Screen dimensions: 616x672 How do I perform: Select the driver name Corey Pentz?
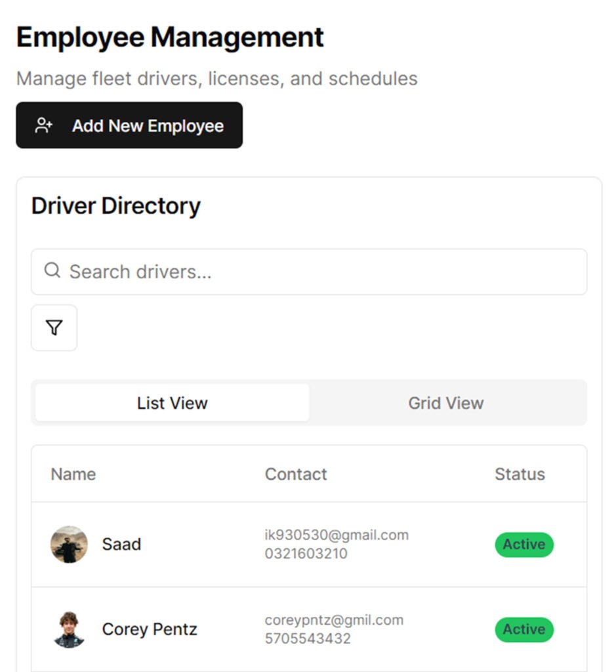[x=150, y=629]
